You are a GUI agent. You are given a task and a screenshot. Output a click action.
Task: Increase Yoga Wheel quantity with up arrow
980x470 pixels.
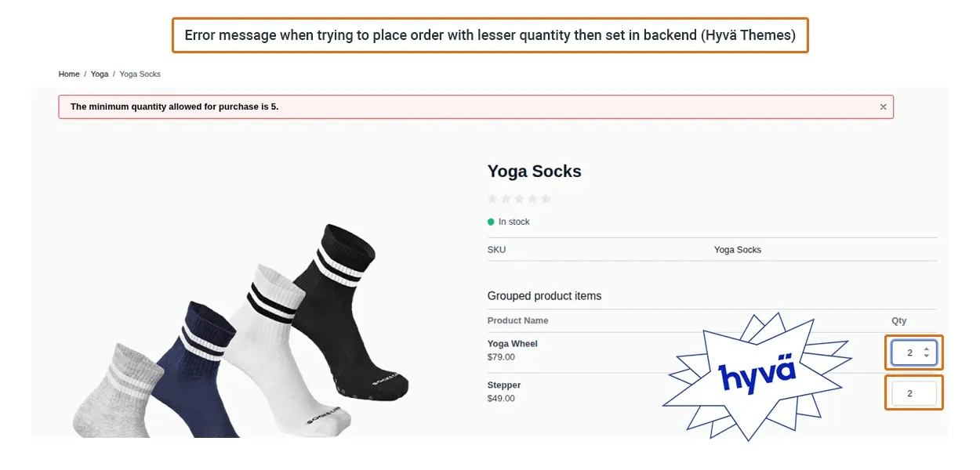[927, 349]
